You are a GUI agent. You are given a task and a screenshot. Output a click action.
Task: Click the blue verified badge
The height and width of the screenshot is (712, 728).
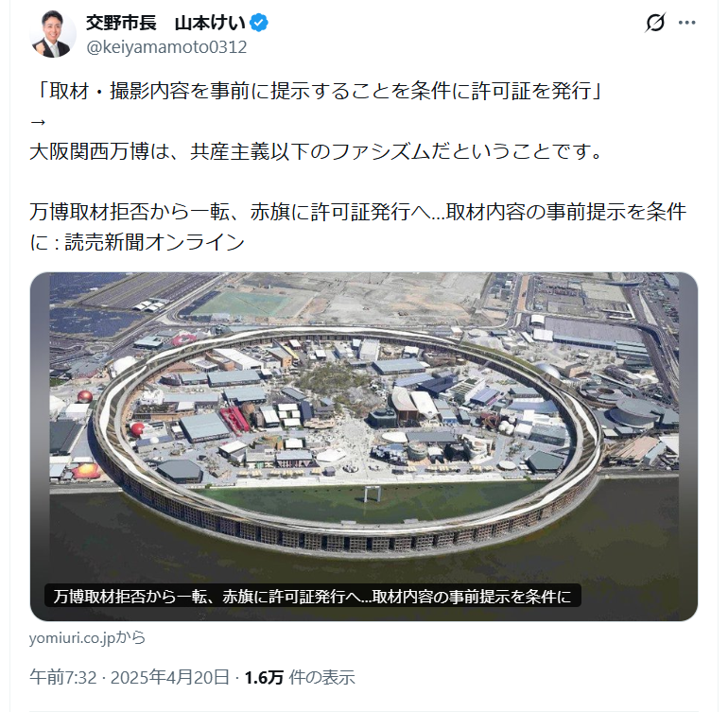coord(259,23)
